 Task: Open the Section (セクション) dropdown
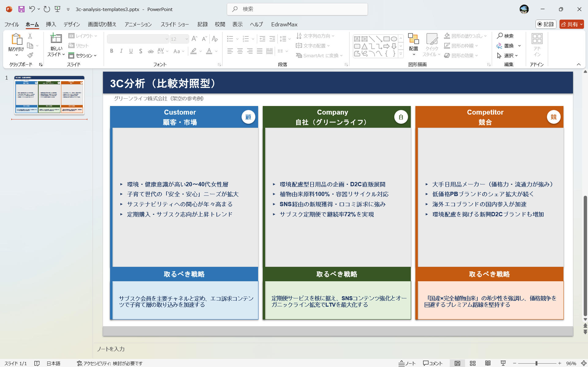(x=82, y=55)
